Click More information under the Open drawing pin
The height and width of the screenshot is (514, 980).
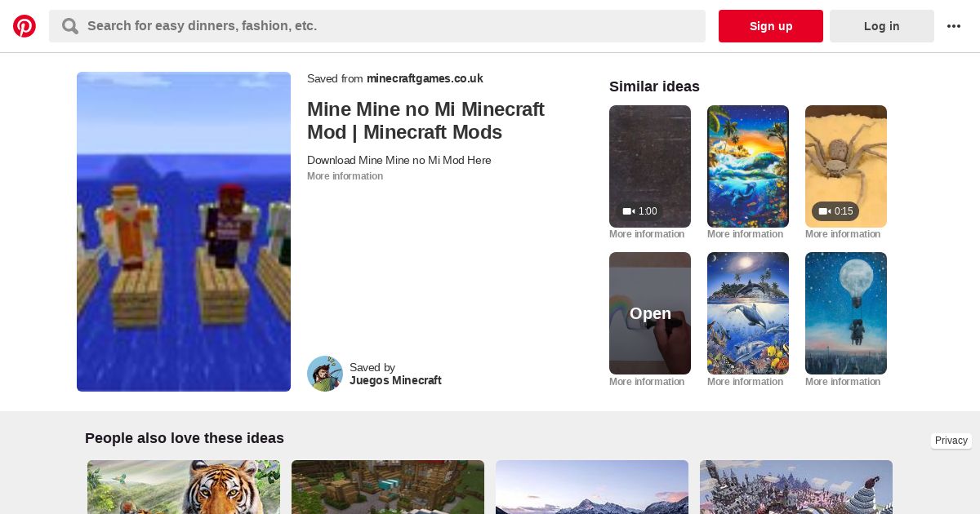[647, 382]
